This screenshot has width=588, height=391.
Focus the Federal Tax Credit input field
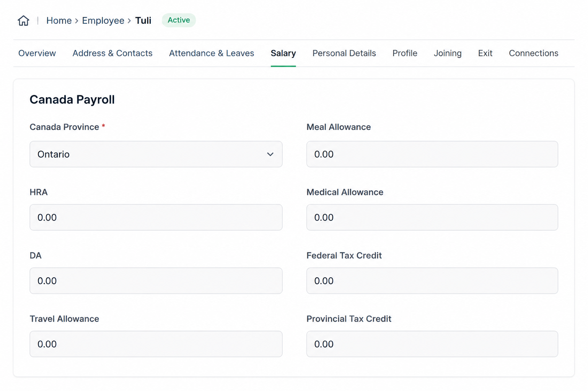pos(432,281)
